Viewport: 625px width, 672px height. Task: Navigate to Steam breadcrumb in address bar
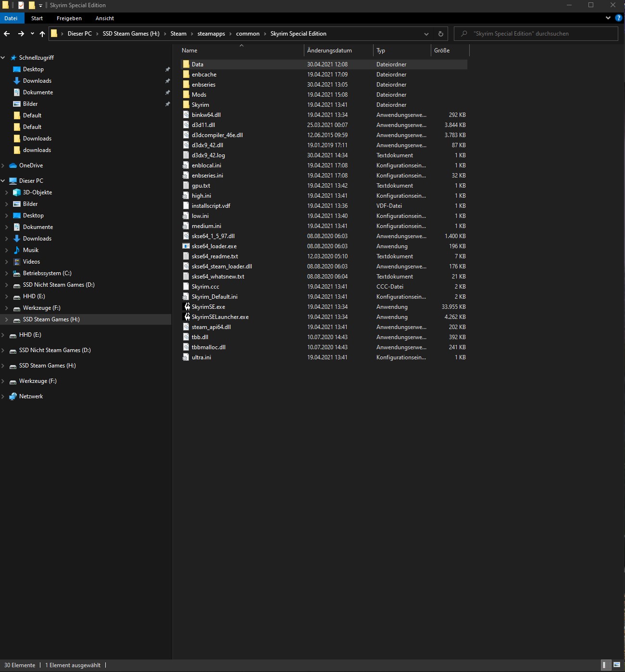[178, 34]
